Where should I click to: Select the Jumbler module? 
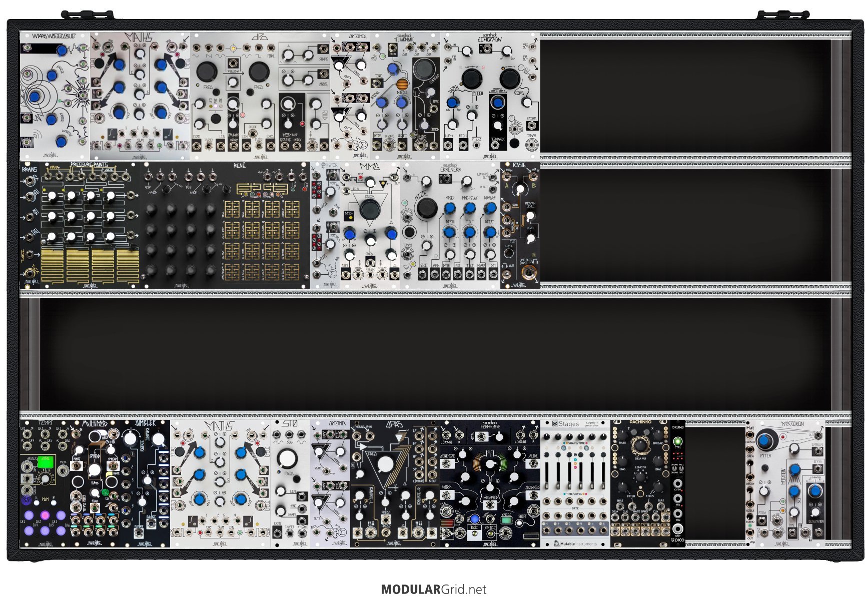(x=145, y=483)
